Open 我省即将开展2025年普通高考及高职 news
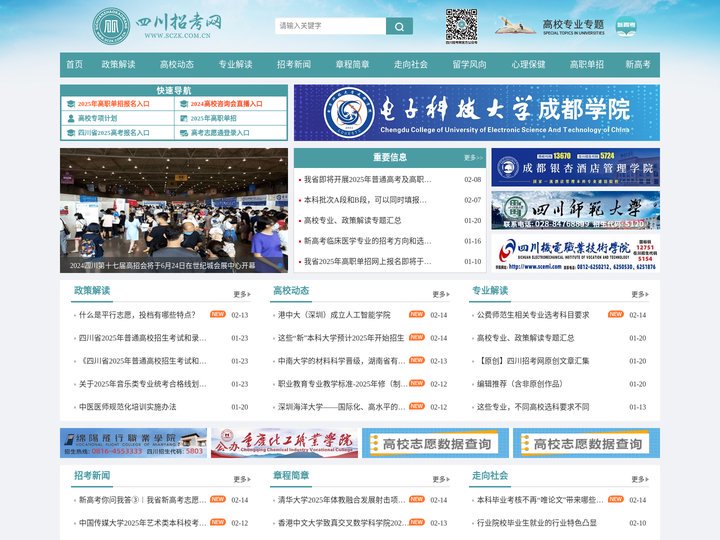Image resolution: width=720 pixels, height=540 pixels. click(x=367, y=180)
